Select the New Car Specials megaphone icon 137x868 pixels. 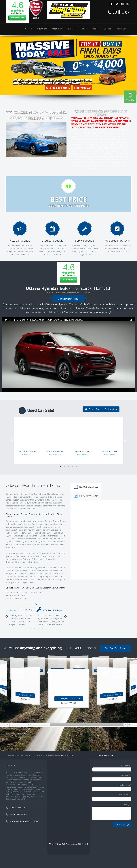(20, 229)
